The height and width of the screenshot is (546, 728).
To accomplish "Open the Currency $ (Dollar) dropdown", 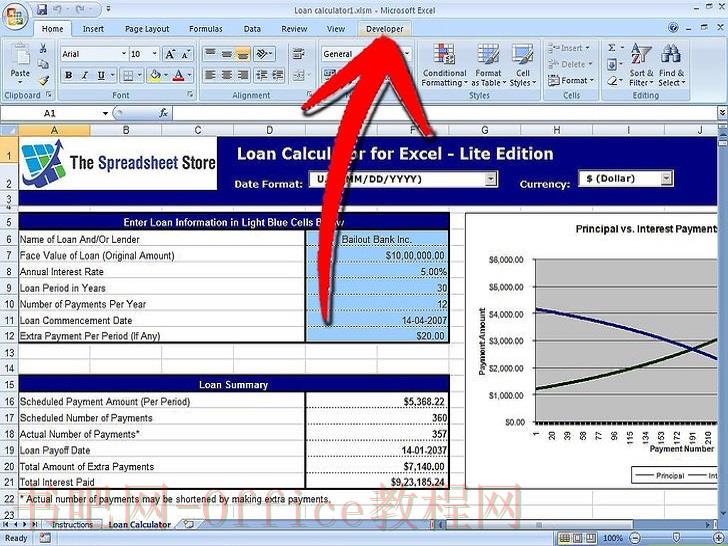I will [667, 178].
